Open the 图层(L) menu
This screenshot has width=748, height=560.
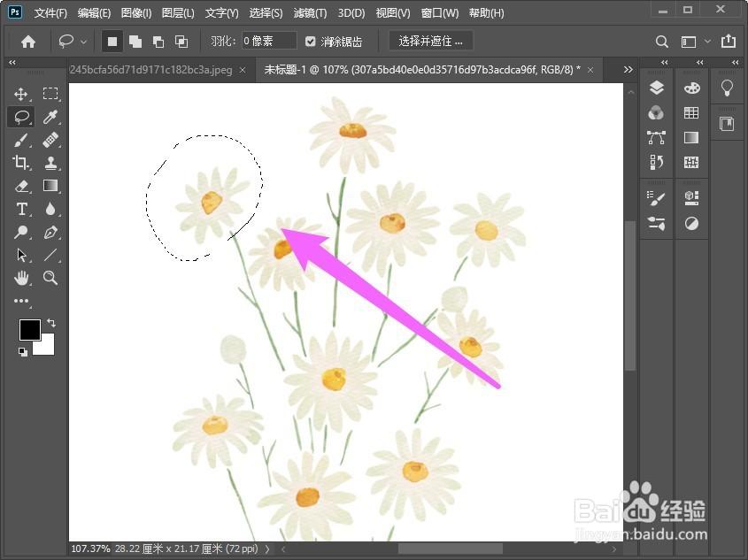[x=178, y=13]
